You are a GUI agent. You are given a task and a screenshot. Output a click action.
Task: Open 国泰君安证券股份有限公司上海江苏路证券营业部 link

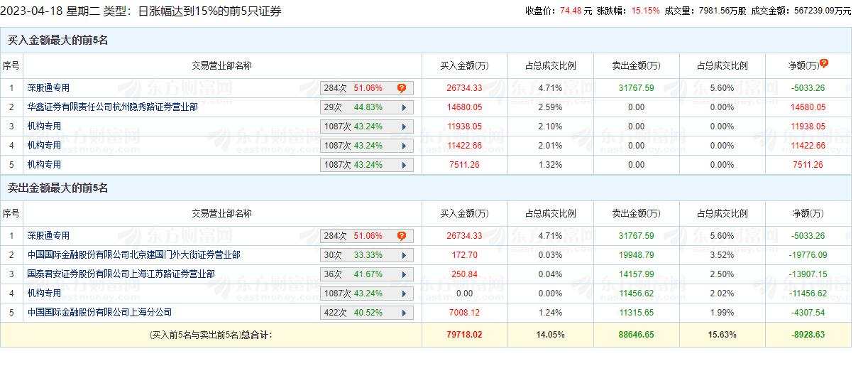tap(121, 274)
